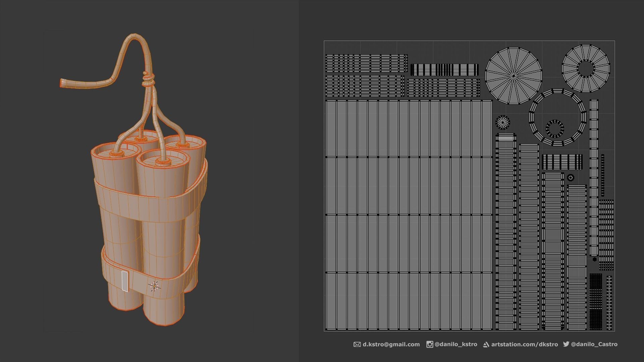Image resolution: width=644 pixels, height=362 pixels.
Task: Click the Twitter bird icon
Action: (x=566, y=344)
